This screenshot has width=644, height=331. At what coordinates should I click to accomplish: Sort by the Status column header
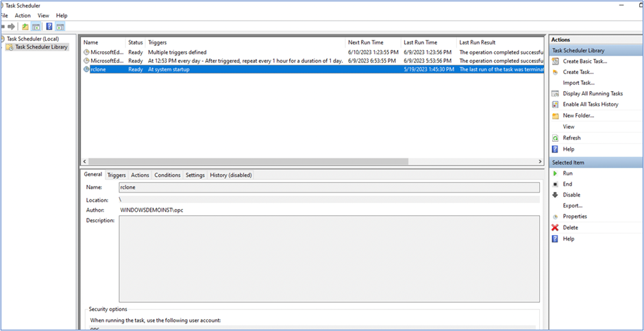click(136, 42)
